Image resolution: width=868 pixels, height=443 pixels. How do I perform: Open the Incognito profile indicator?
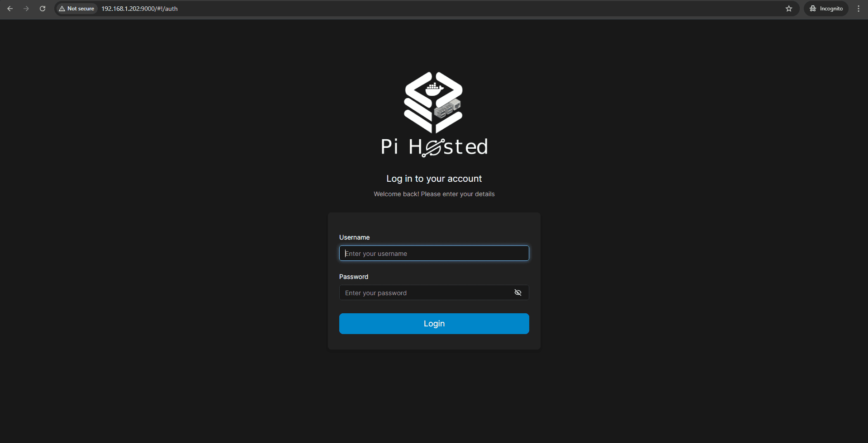(x=826, y=9)
